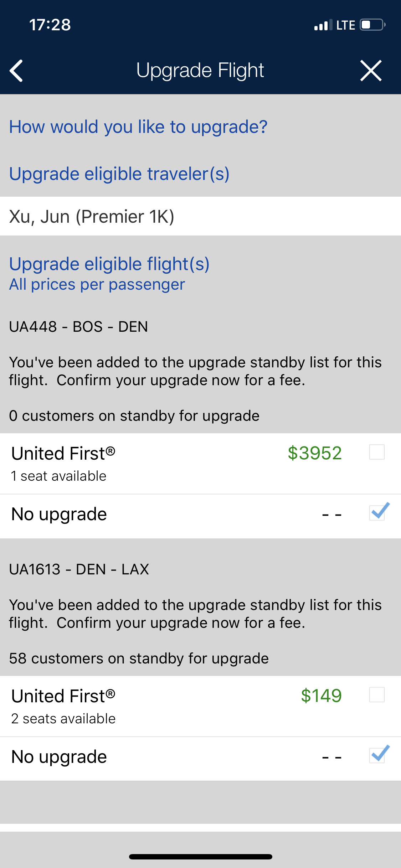This screenshot has height=868, width=401.
Task: Close the Upgrade Flight screen
Action: point(371,71)
